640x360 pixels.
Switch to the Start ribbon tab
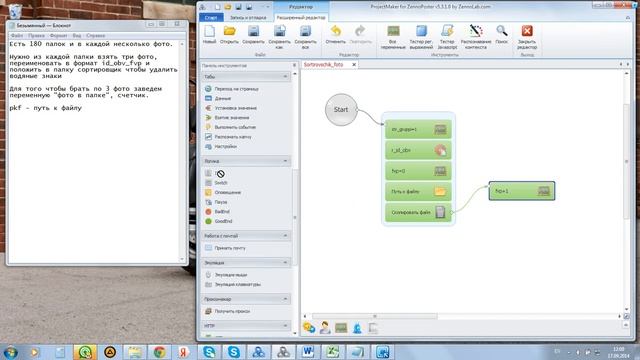click(211, 18)
